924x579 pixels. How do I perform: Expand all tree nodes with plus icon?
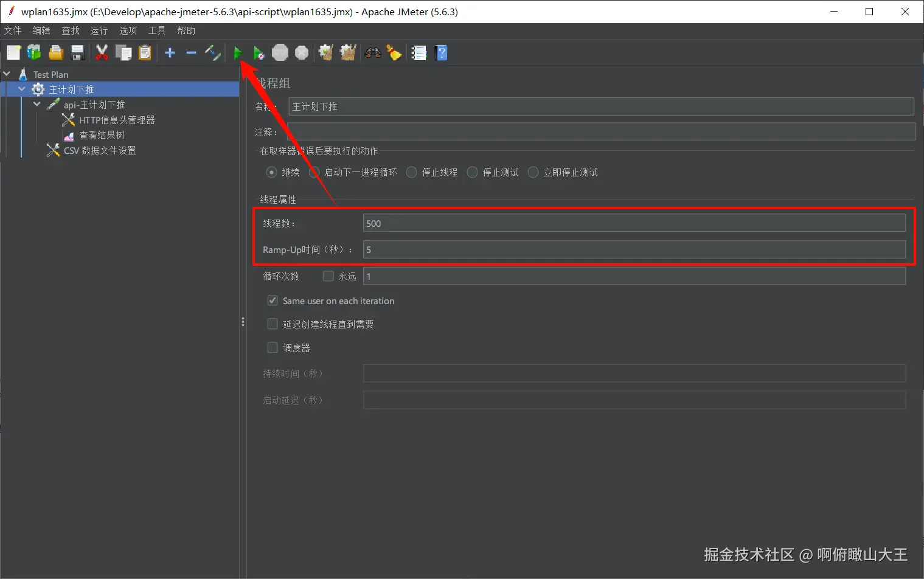pos(170,53)
